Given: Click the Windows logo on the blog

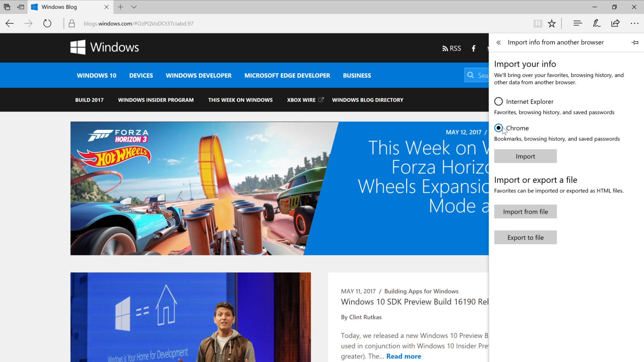Looking at the screenshot, I should (104, 47).
